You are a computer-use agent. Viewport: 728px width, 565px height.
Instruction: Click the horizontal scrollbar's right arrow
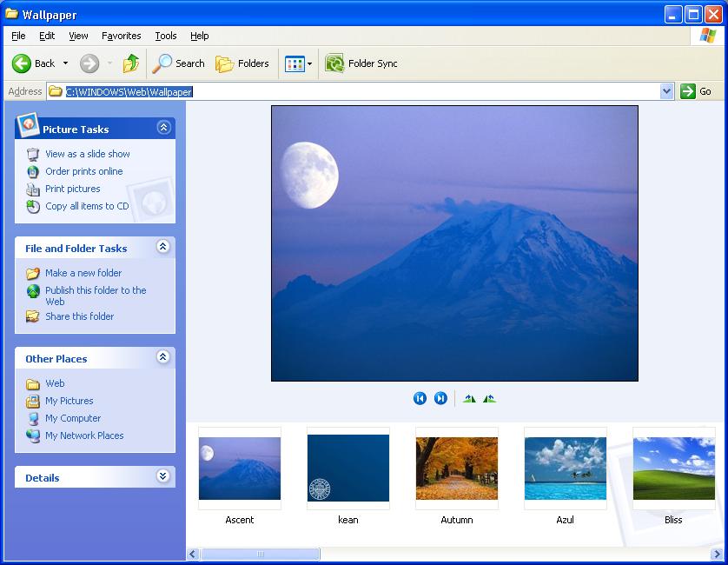[x=717, y=554]
